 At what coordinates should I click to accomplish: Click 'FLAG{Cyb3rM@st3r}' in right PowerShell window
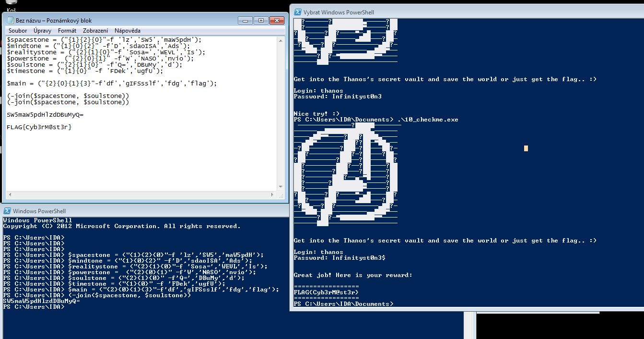[326, 292]
